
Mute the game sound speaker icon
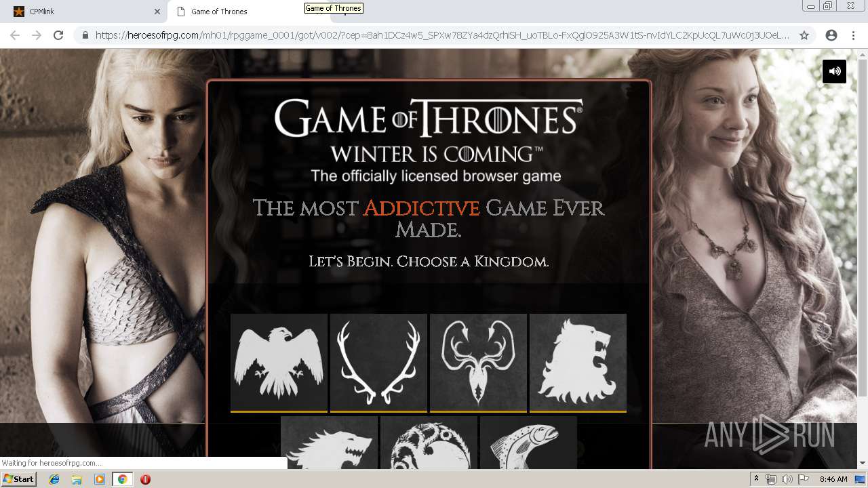834,71
